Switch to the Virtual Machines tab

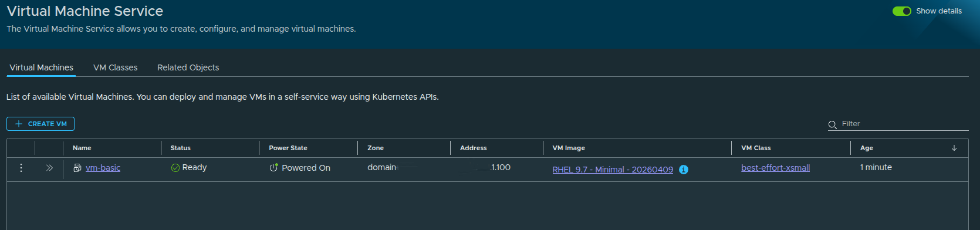[x=41, y=67]
